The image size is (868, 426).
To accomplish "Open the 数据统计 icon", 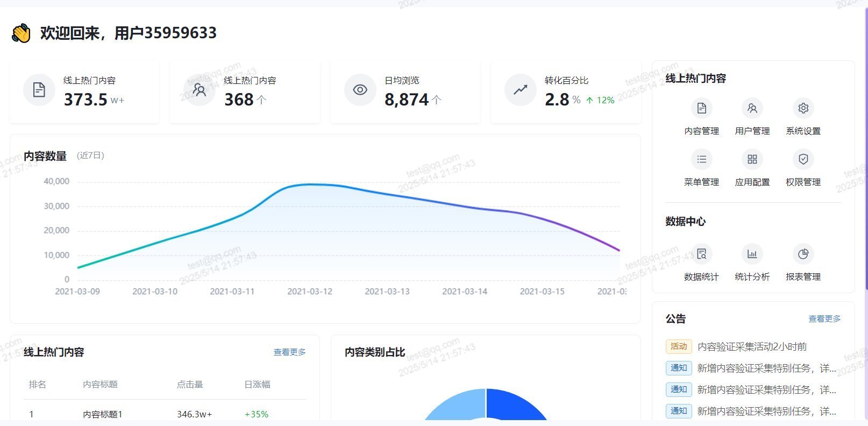I will point(701,254).
